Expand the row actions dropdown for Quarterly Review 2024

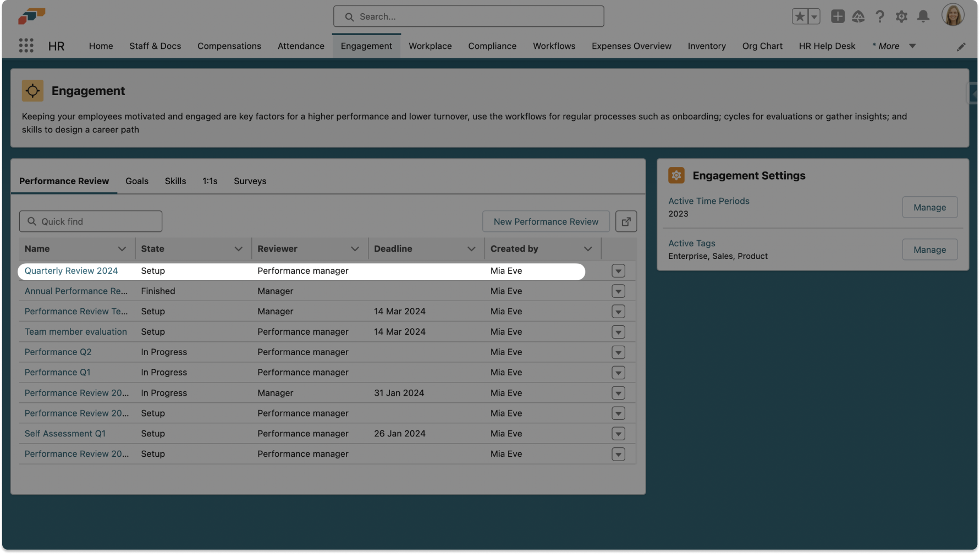[x=618, y=270]
